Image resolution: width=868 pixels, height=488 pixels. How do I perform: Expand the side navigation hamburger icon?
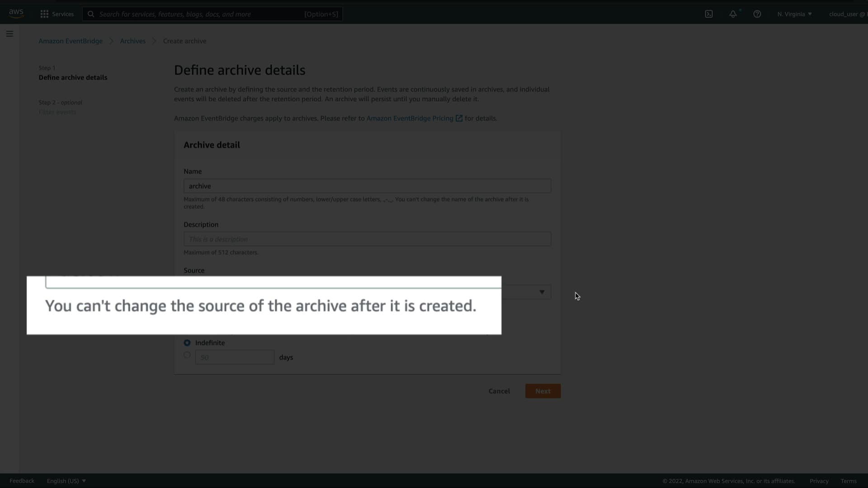pyautogui.click(x=9, y=34)
